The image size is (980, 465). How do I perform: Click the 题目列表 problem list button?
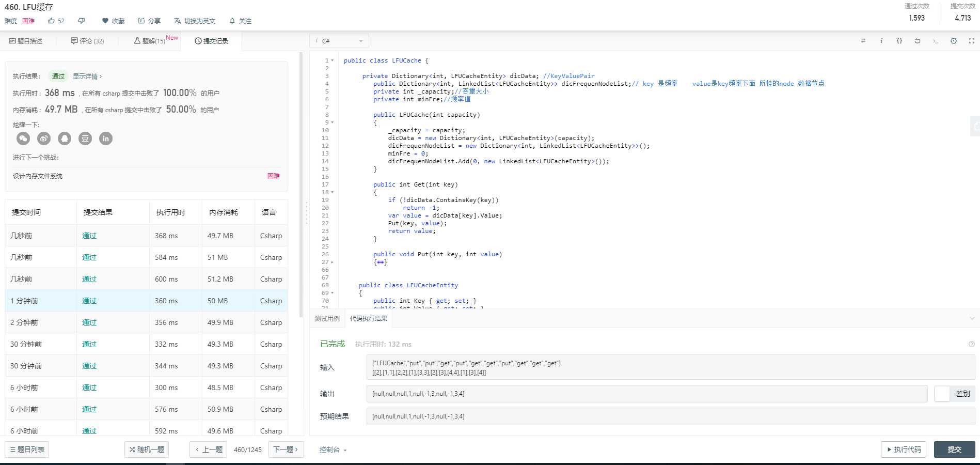(27, 450)
